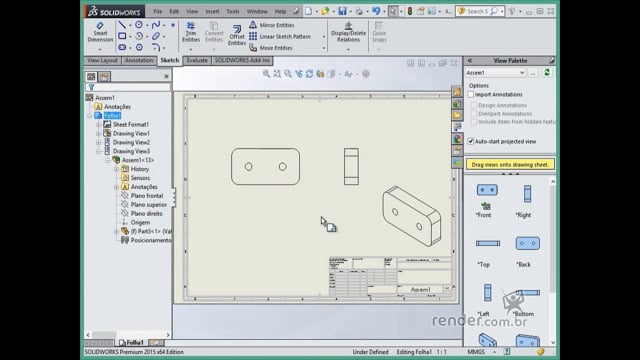Expand FeatureManager panel tabs chevron
Viewport: 640px width, 360px height.
[166, 76]
